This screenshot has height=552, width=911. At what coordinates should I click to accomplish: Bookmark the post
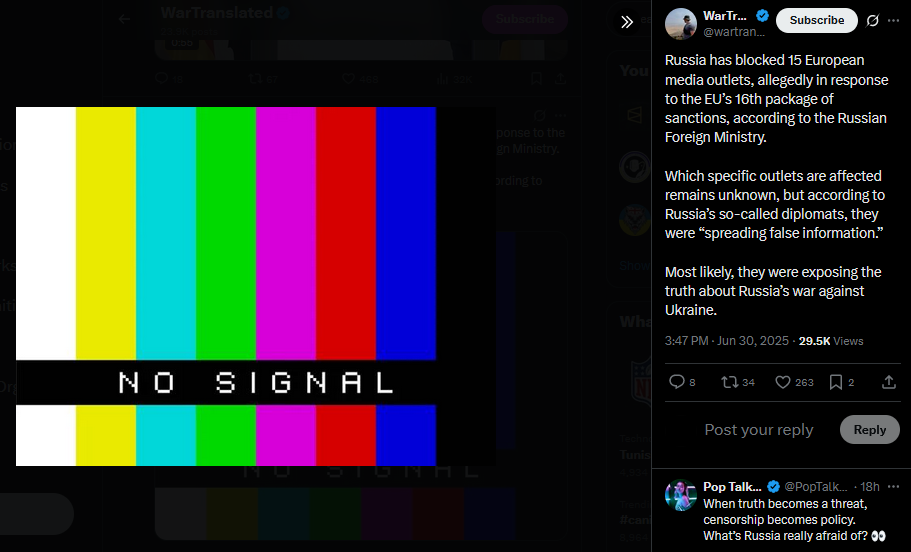point(841,382)
